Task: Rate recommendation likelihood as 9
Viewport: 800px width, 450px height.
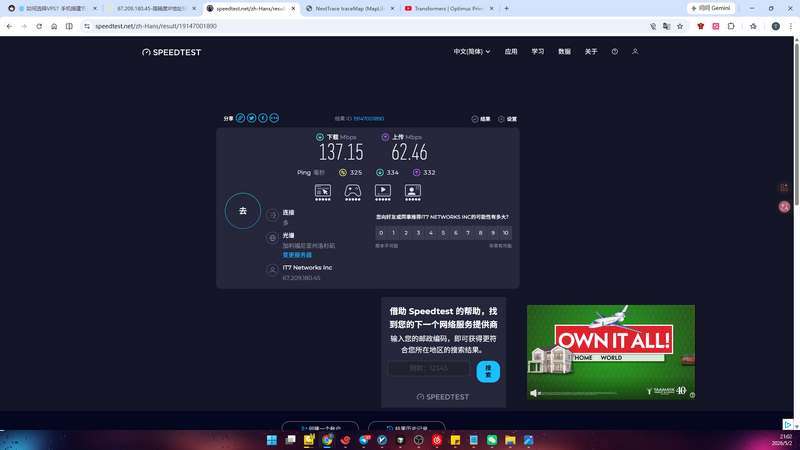Action: pyautogui.click(x=493, y=233)
